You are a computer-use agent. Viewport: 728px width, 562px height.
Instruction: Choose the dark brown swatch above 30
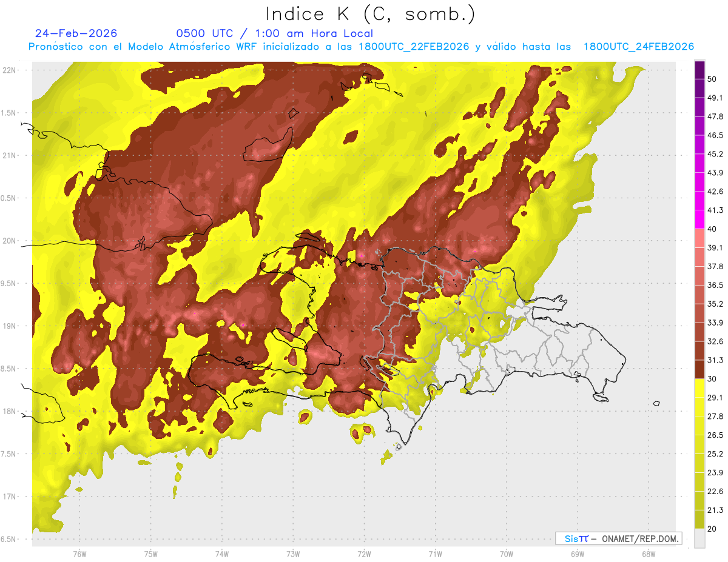(x=699, y=369)
